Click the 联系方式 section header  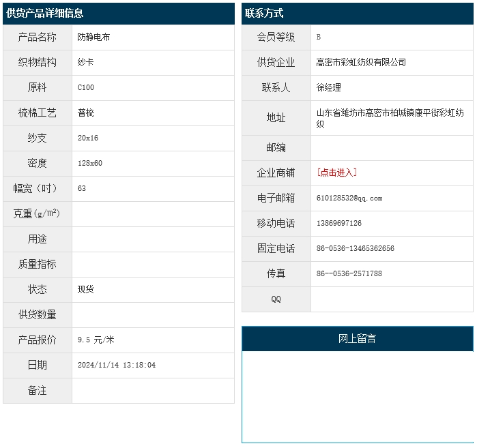[264, 14]
